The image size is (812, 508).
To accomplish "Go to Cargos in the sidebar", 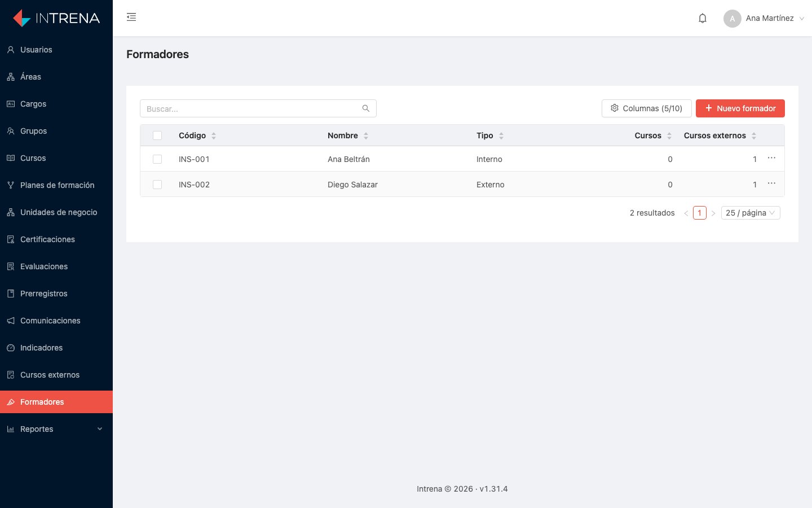I will click(56, 104).
